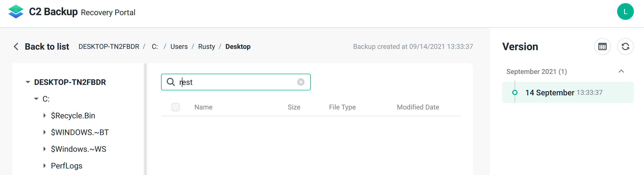Click the folder tree vertical scrollbar
Image resolution: width=644 pixels, height=175 pixels.
pos(145,119)
